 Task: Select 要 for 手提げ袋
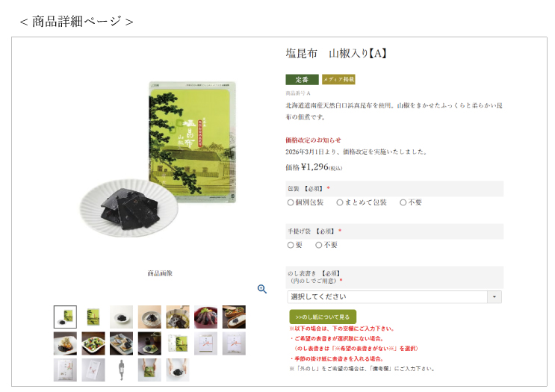(x=291, y=245)
